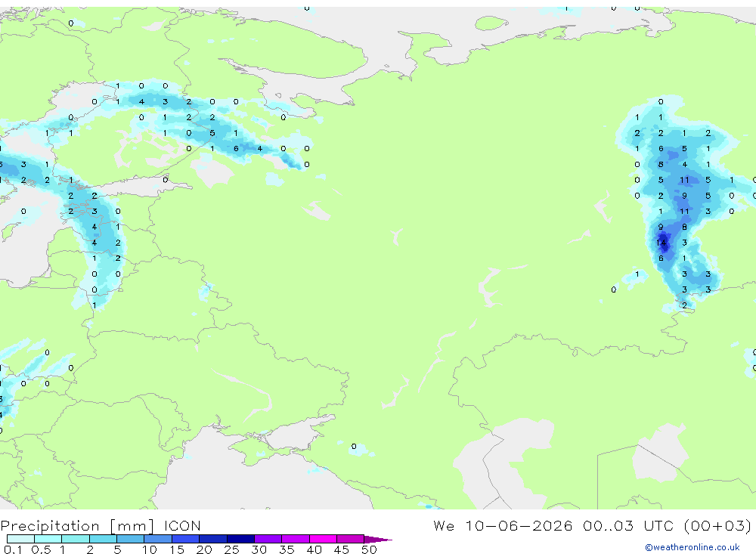756x554 pixels.
Task: Click the 1–2 mm legend color band
Action: [76, 539]
